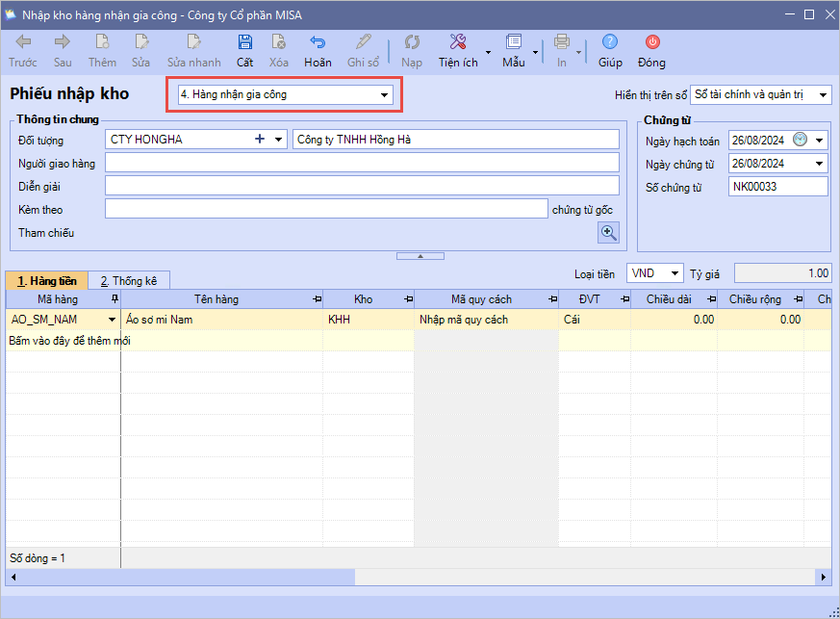This screenshot has width=840, height=619.
Task: Pin the ĐVT column
Action: tap(624, 299)
